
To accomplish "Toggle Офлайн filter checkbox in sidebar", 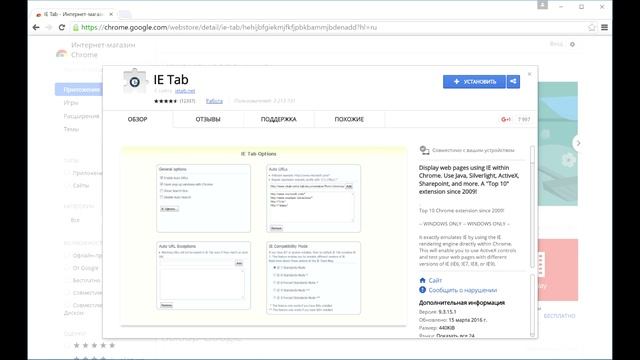I will tap(67, 256).
